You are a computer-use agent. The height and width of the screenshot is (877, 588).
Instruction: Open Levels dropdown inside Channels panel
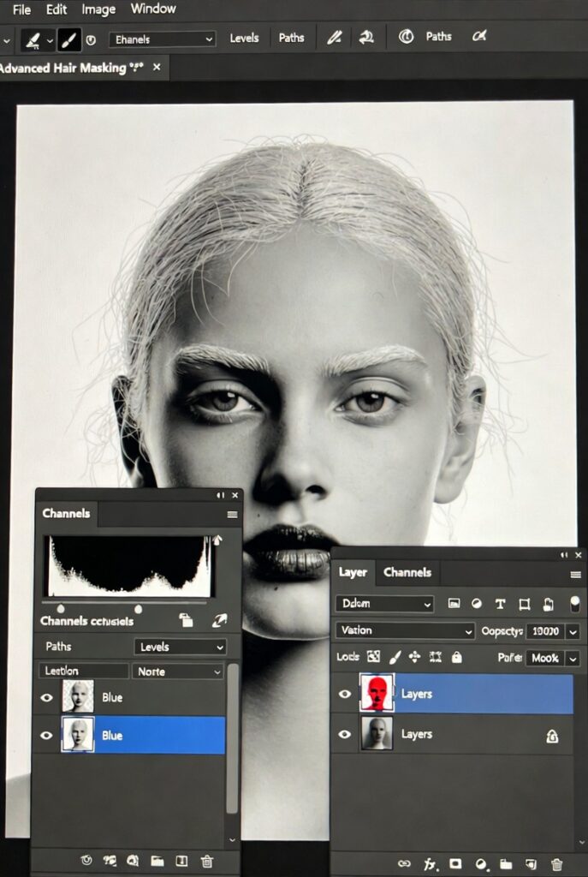(181, 647)
